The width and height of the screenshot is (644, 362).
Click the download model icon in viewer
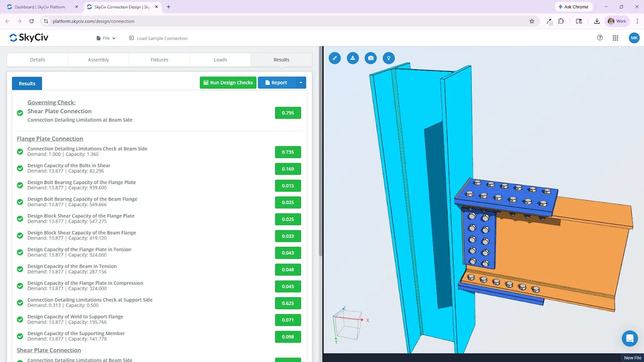[x=353, y=58]
